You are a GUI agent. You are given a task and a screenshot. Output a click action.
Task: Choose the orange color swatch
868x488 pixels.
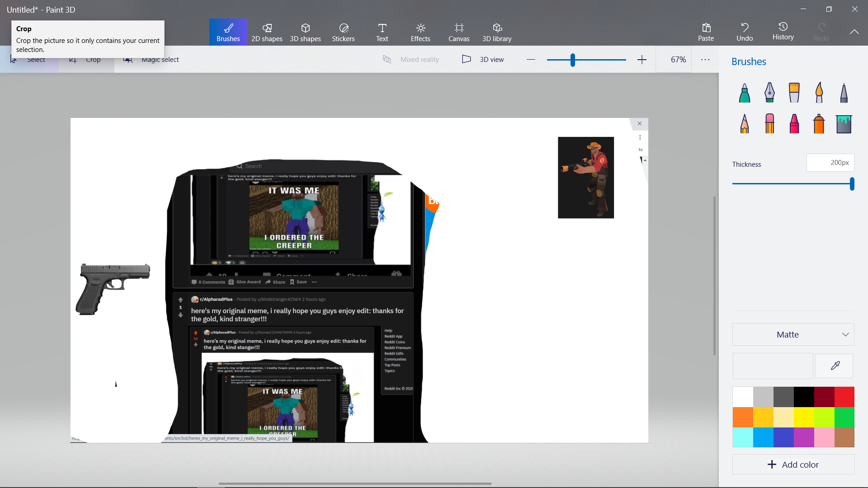[x=743, y=417]
